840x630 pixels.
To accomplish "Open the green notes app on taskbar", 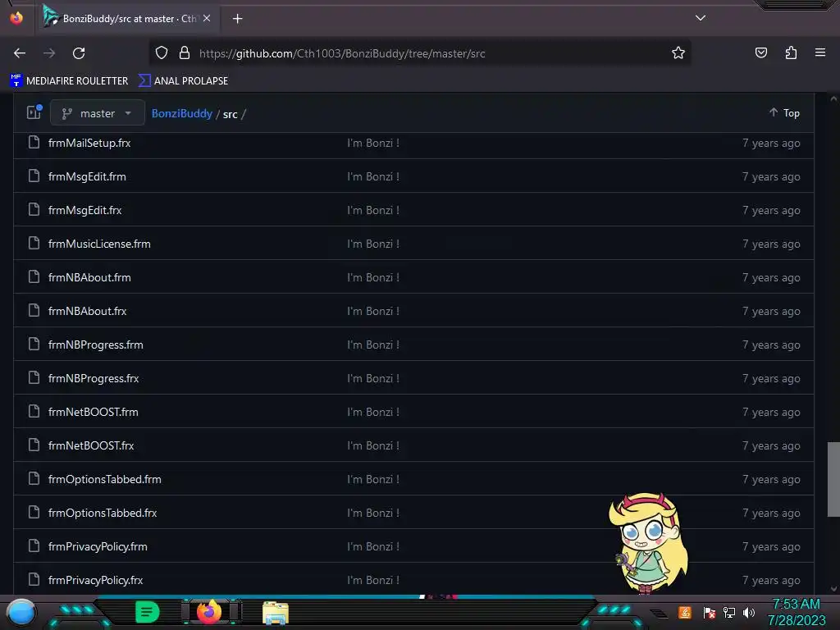I will (x=148, y=612).
